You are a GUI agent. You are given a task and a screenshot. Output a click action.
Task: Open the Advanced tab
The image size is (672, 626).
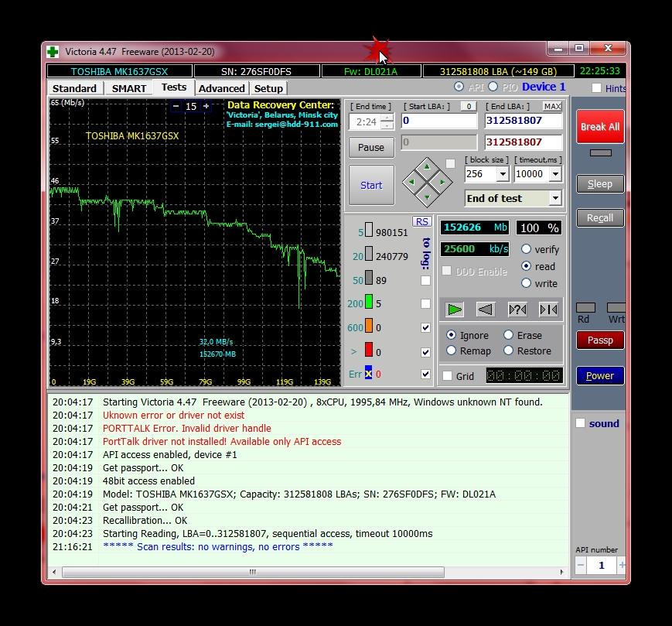221,88
